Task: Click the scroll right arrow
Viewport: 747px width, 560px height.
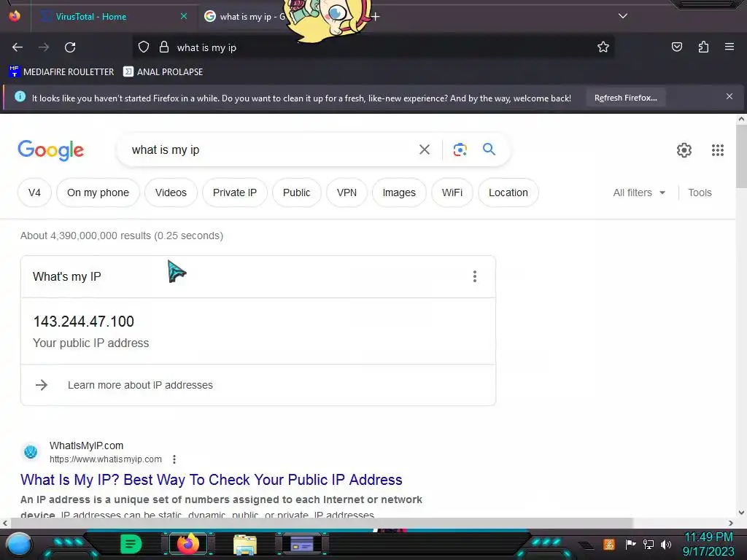Action: click(731, 523)
